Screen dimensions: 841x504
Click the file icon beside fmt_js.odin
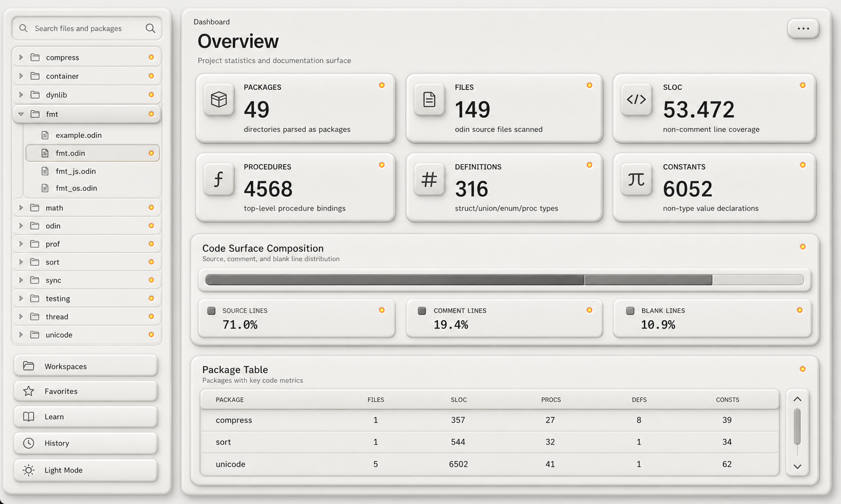point(45,171)
